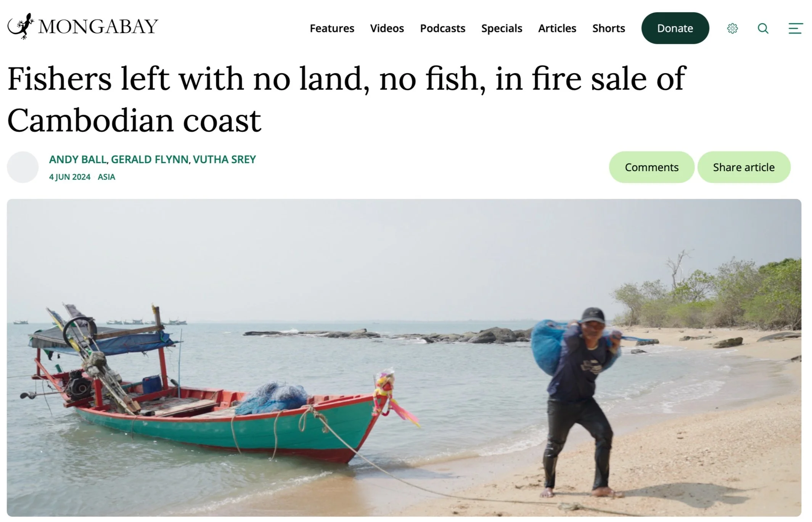Click the MONGABAY wordmark text
This screenshot has height=522, width=812.
(98, 27)
